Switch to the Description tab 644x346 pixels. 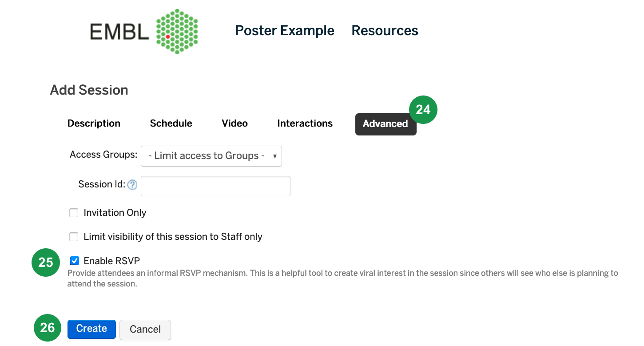(94, 123)
